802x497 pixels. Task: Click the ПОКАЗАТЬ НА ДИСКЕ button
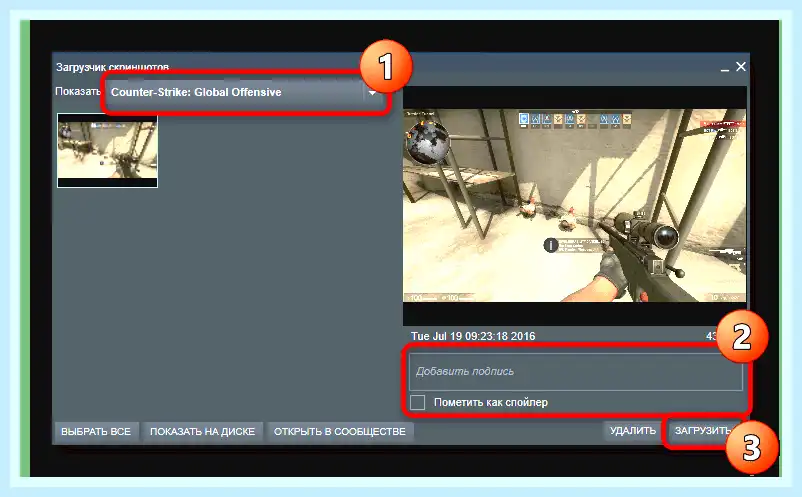(202, 432)
